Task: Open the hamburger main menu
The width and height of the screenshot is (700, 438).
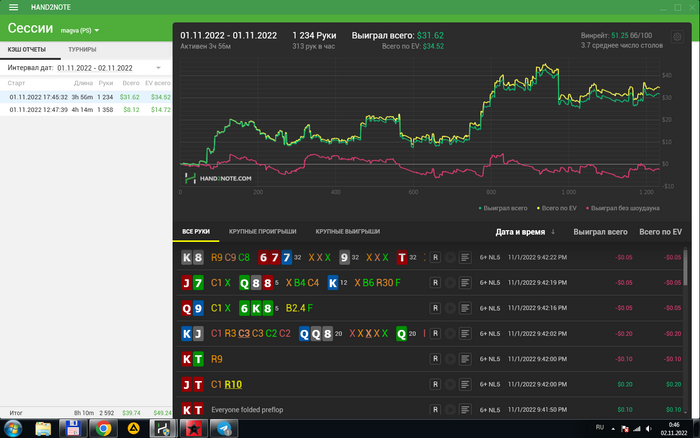Action: [x=13, y=7]
